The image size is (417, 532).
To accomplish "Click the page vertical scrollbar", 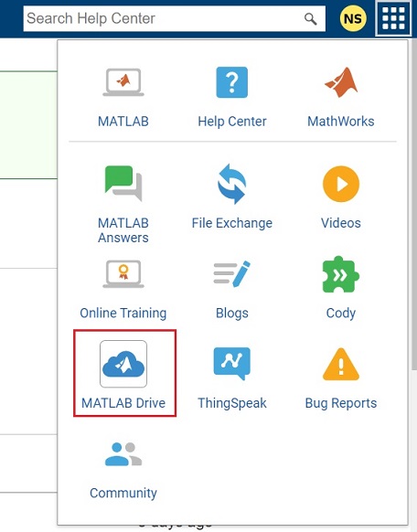I will tap(413, 204).
